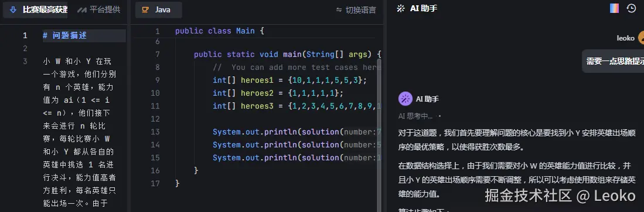Click the '# 问题描述' heading line
This screenshot has width=644, height=212.
[x=64, y=35]
